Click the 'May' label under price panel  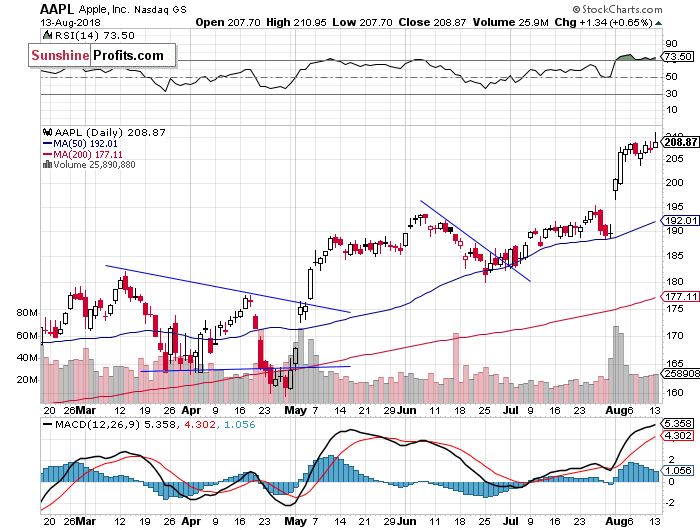point(295,410)
